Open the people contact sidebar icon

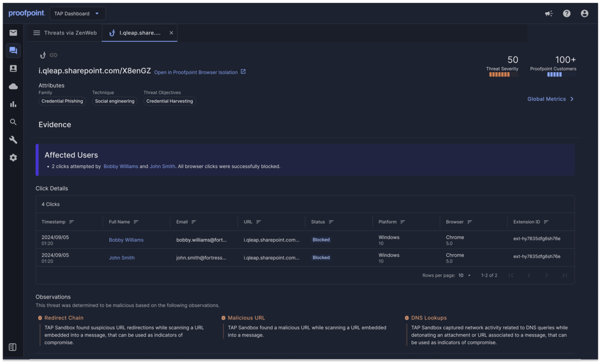(x=13, y=69)
